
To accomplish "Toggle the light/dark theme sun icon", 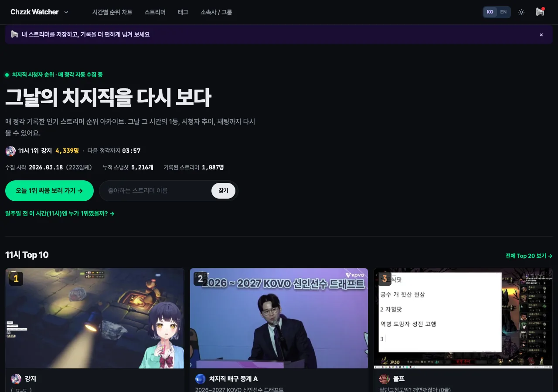I will click(521, 12).
